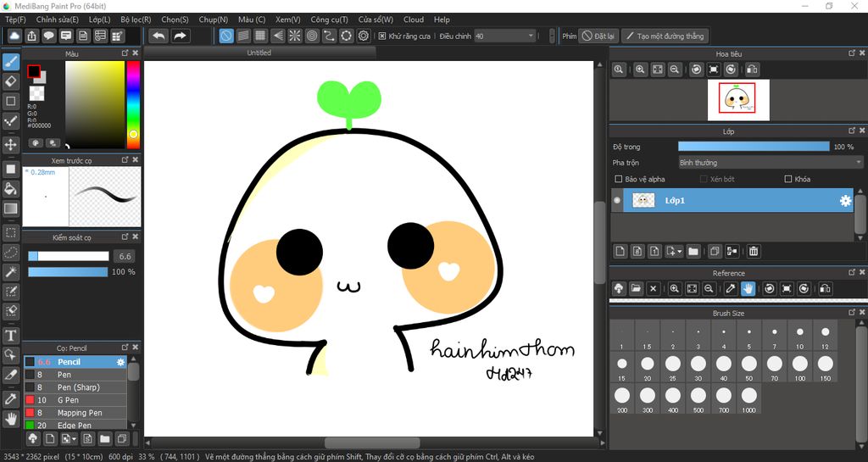Enable the Khóa layer lock checkbox

pyautogui.click(x=788, y=179)
